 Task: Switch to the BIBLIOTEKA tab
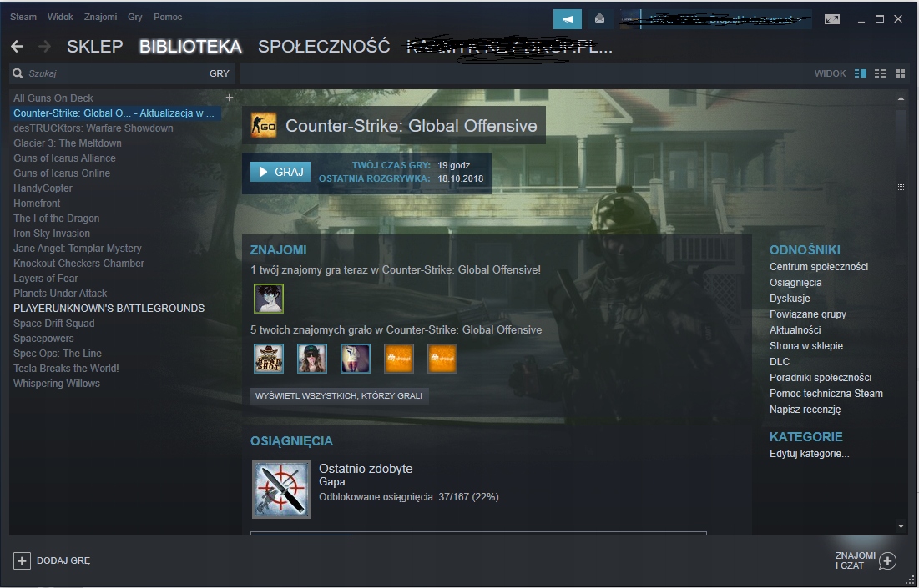coord(190,46)
